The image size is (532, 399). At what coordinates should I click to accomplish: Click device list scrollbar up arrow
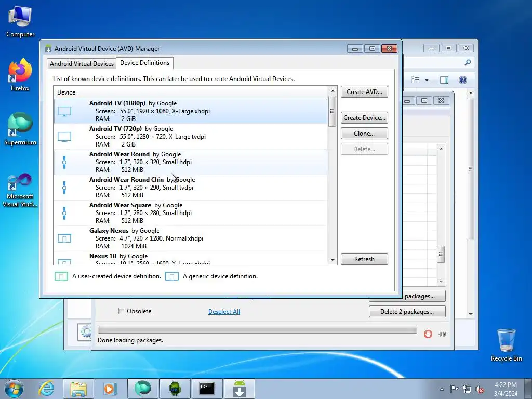click(x=332, y=91)
